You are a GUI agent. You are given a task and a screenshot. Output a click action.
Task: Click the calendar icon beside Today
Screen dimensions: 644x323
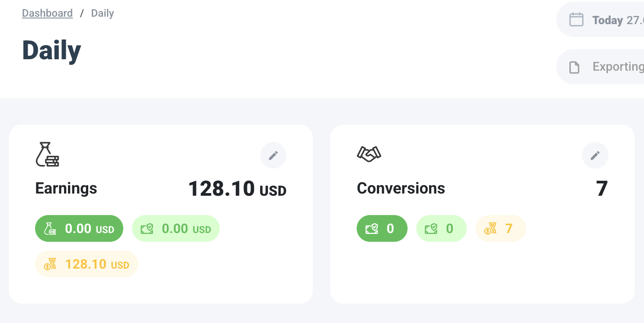click(x=576, y=20)
